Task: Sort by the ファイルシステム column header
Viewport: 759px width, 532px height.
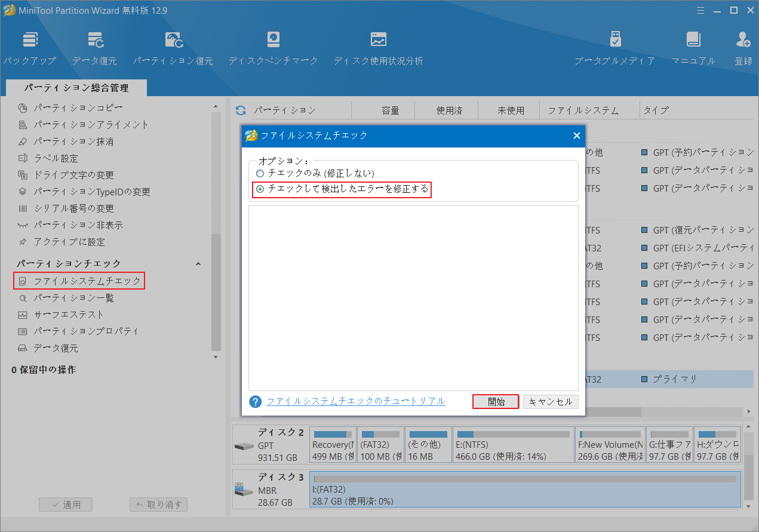Action: pos(583,110)
